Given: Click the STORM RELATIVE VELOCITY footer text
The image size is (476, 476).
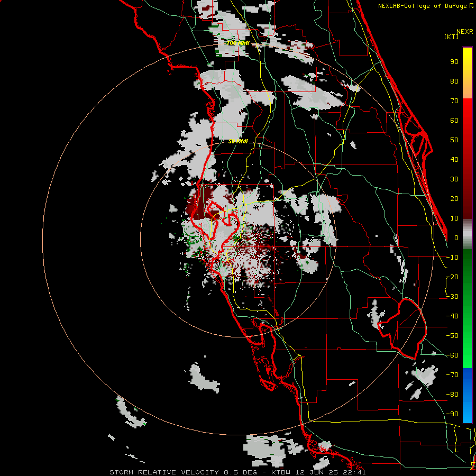Looking at the screenshot, I should [x=164, y=472].
